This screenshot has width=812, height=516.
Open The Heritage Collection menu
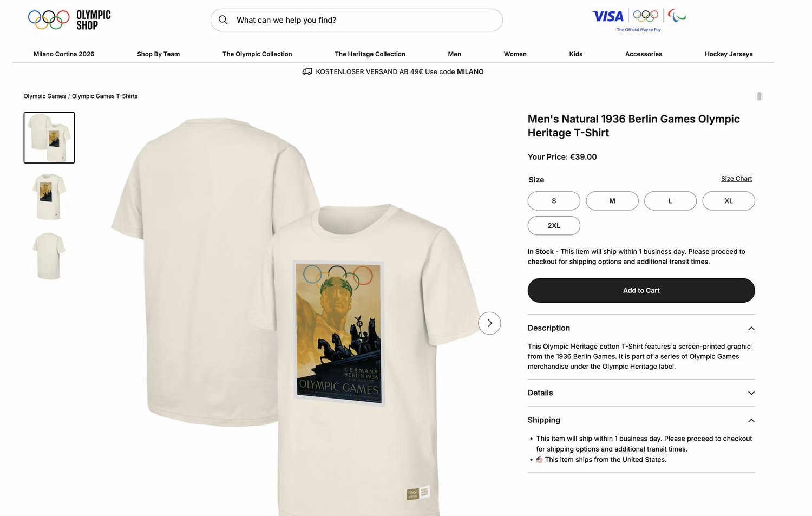point(370,54)
